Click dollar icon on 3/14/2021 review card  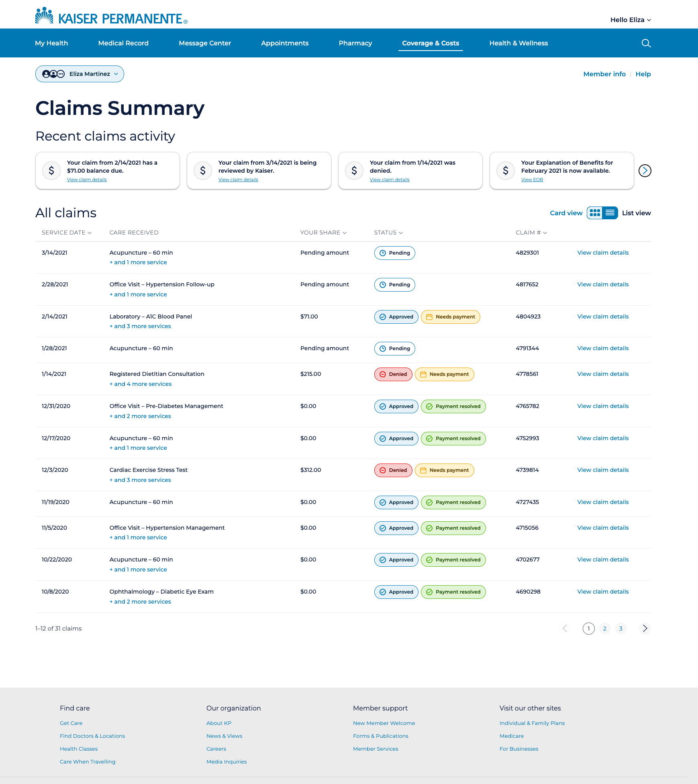(203, 171)
